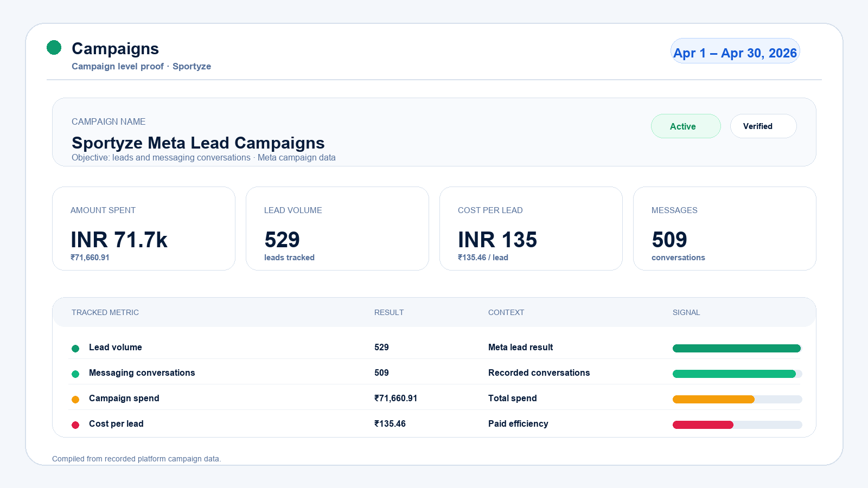Image resolution: width=868 pixels, height=488 pixels.
Task: Click the green dot beside Campaigns title
Action: tap(54, 48)
